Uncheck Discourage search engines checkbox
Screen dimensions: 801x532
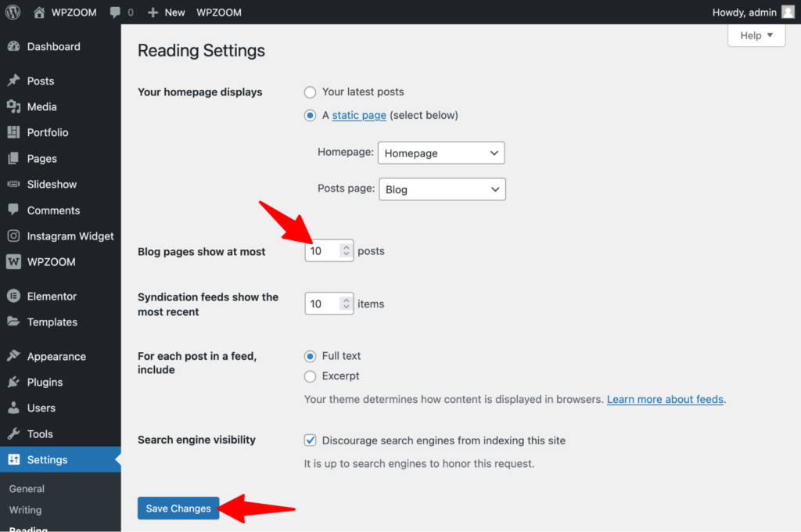click(x=311, y=440)
